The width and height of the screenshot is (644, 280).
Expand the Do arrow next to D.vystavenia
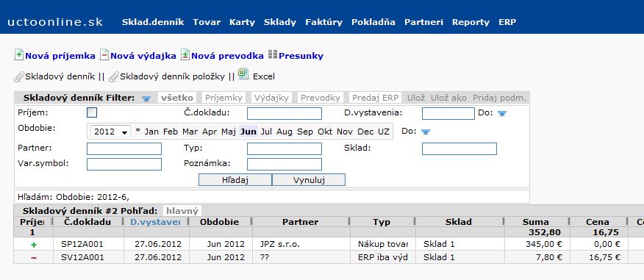502,113
